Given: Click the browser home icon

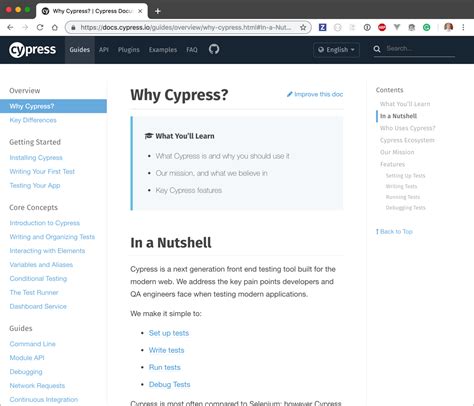Looking at the screenshot, I should click(x=55, y=27).
